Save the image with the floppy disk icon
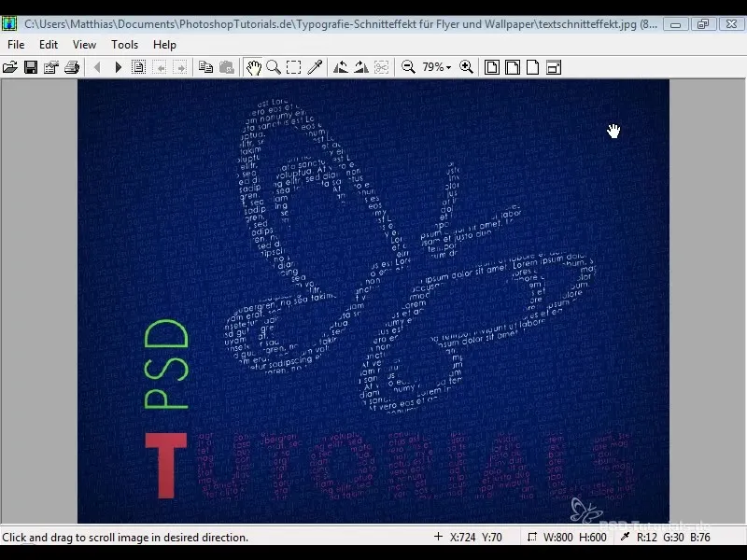 coord(31,67)
